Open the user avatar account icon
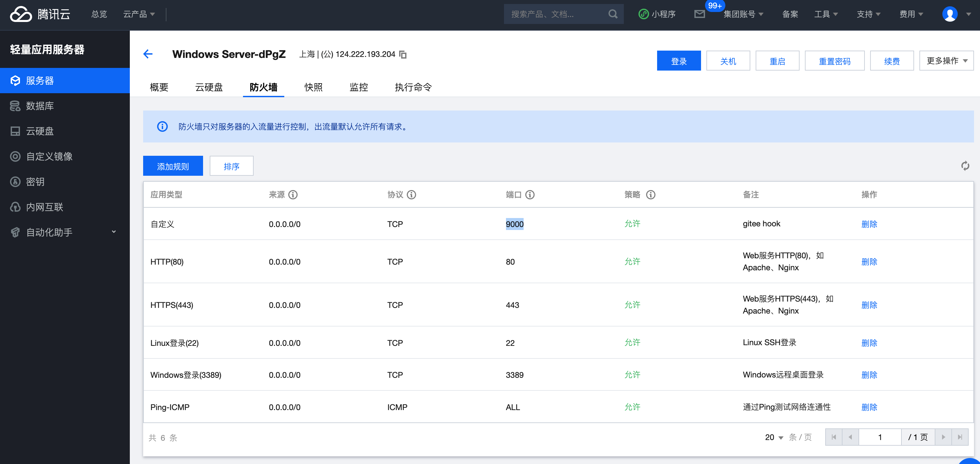Screen dimensions: 980x464 (950, 14)
